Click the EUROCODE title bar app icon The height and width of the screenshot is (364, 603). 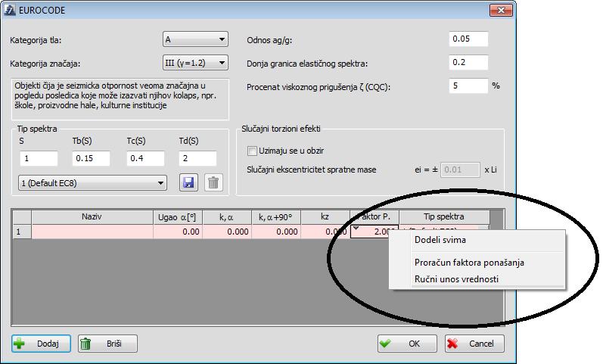tap(10, 10)
